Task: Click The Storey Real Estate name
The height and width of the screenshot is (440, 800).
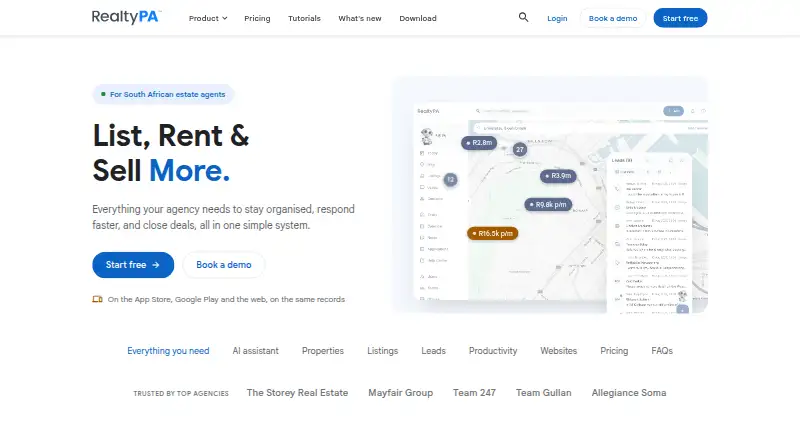Action: [x=297, y=393]
